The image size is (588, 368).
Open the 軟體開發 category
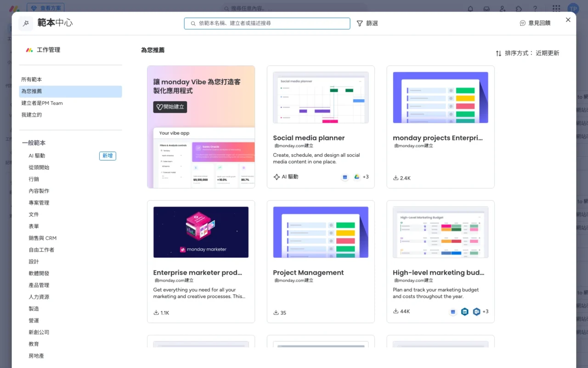tap(39, 274)
